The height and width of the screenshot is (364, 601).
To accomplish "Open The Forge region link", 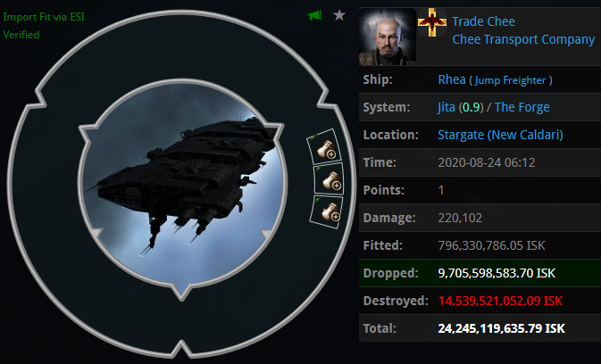I will (522, 107).
